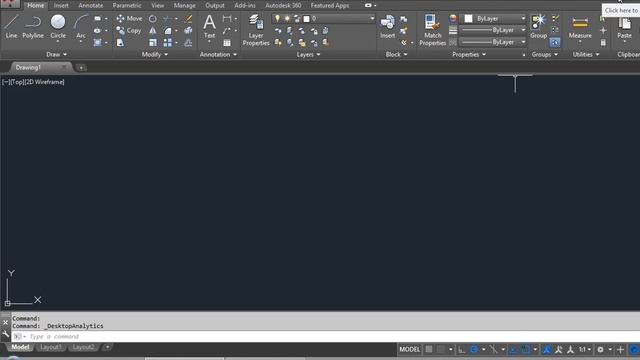Activate the Move command
This screenshot has width=640, height=360.
(x=129, y=18)
